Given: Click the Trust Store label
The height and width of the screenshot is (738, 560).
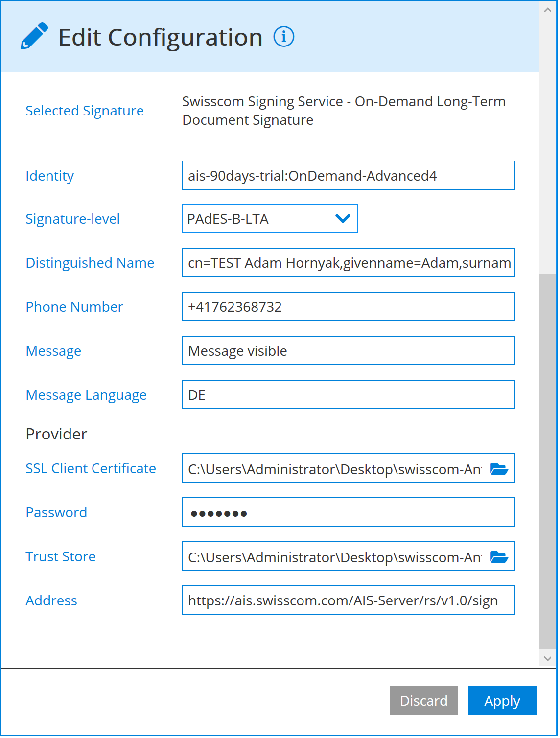Looking at the screenshot, I should click(x=61, y=556).
